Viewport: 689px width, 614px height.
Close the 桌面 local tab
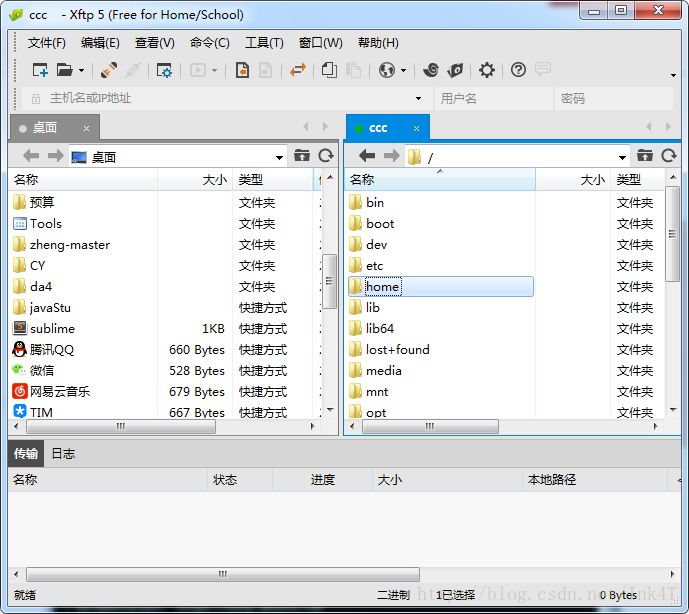pos(86,128)
